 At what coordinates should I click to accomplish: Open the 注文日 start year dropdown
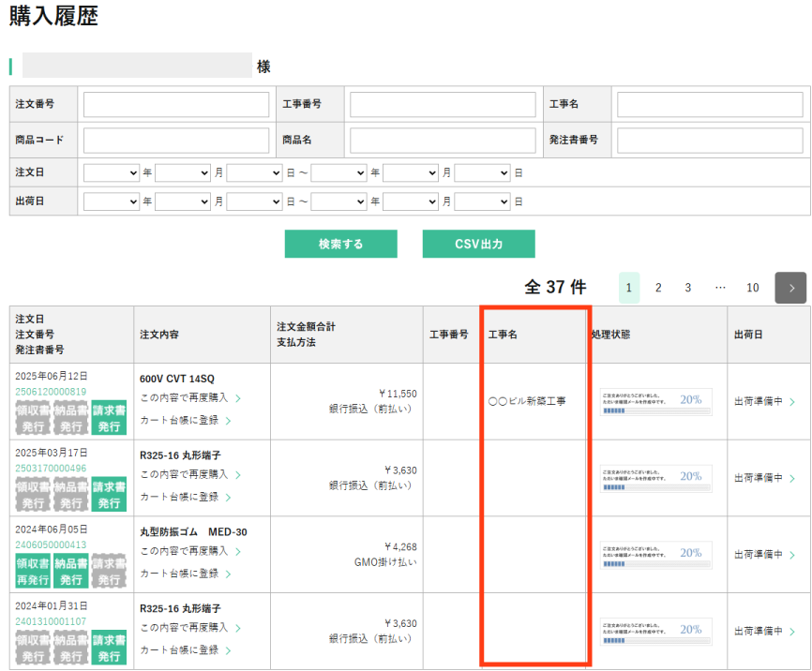click(112, 173)
